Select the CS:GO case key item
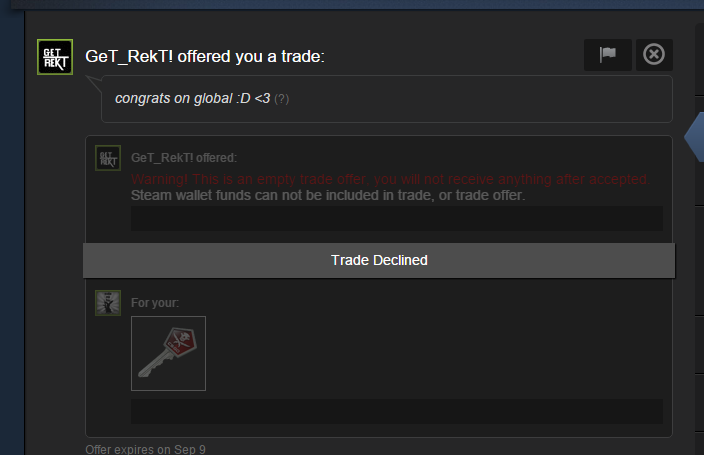This screenshot has height=455, width=704. tap(168, 353)
